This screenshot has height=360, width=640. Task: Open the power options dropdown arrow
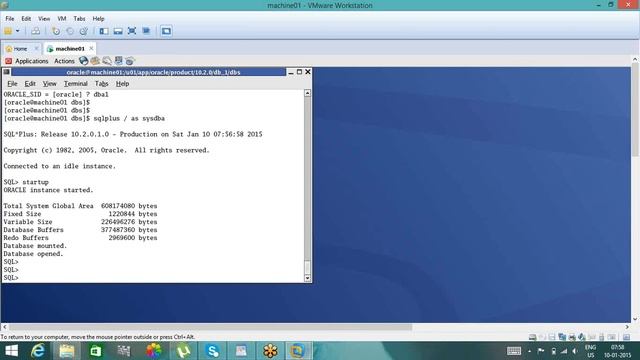point(18,31)
